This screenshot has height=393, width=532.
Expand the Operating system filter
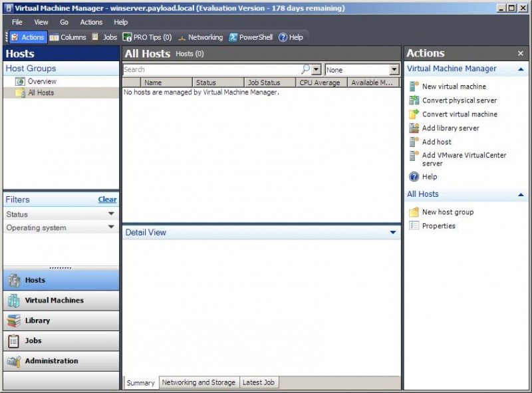coord(111,227)
